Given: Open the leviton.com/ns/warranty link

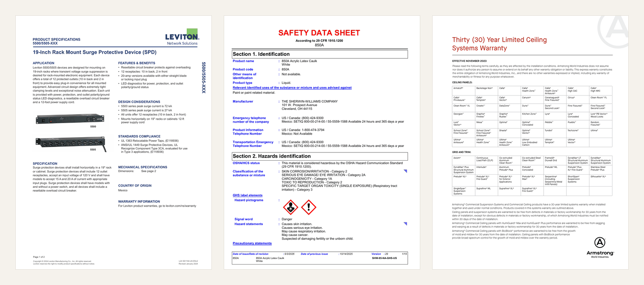Looking at the screenshot, I should (x=181, y=206).
